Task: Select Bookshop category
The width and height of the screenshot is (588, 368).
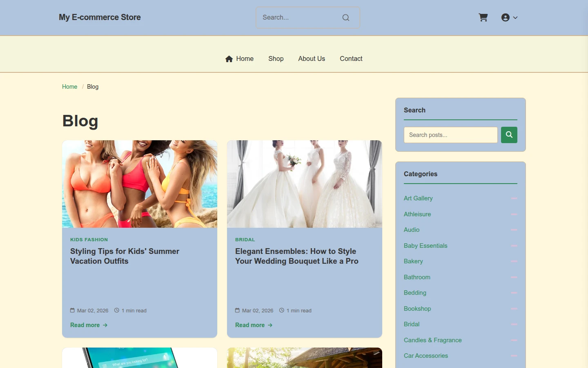Action: 417,309
